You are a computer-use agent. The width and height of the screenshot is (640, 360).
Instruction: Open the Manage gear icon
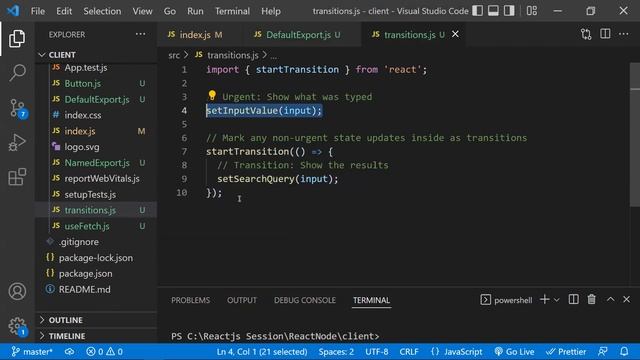(17, 326)
